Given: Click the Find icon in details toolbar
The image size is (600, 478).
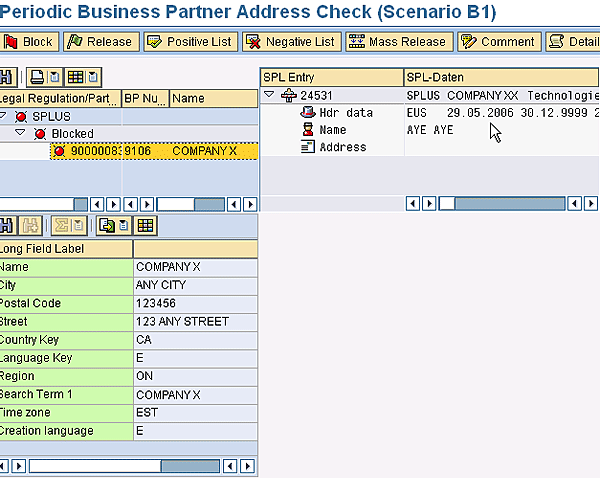Looking at the screenshot, I should click(x=7, y=226).
